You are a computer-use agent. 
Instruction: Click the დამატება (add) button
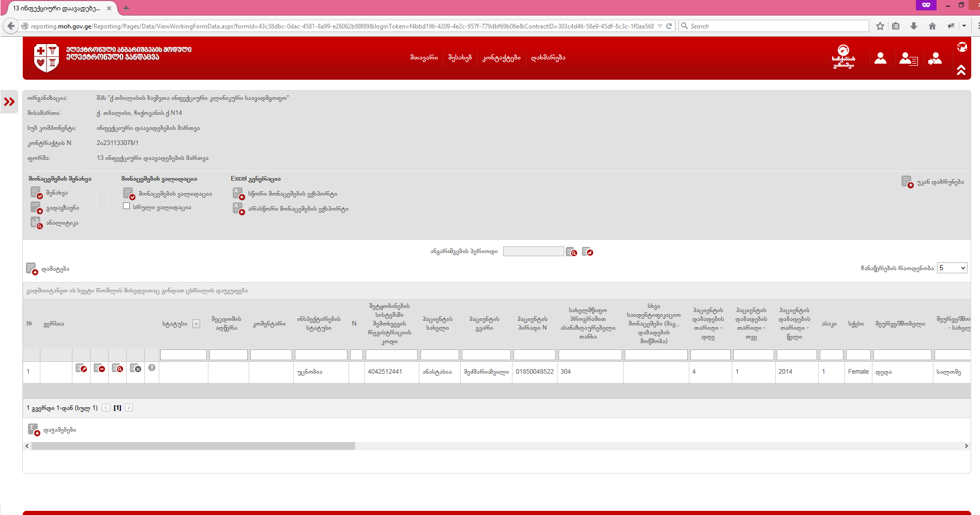[x=48, y=269]
